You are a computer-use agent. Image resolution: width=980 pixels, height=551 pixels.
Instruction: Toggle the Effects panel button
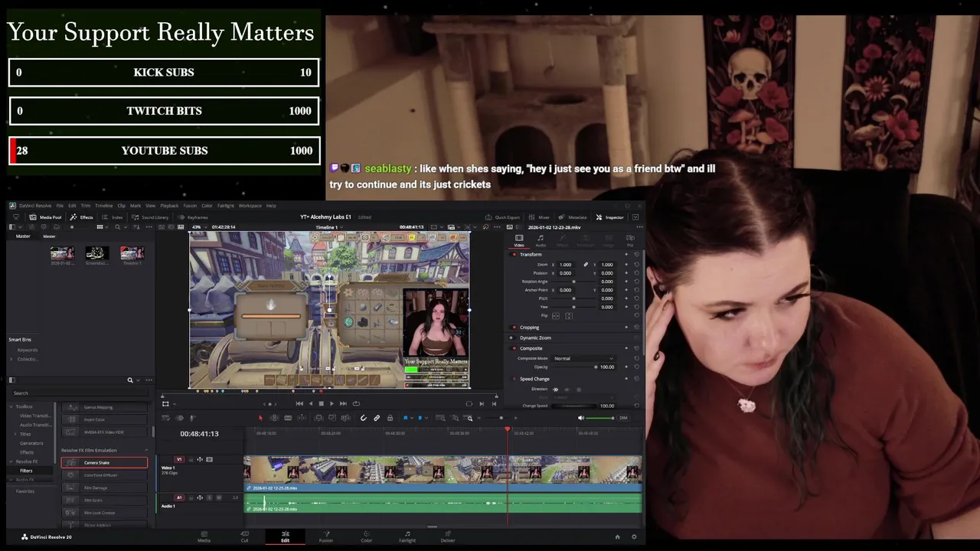82,217
